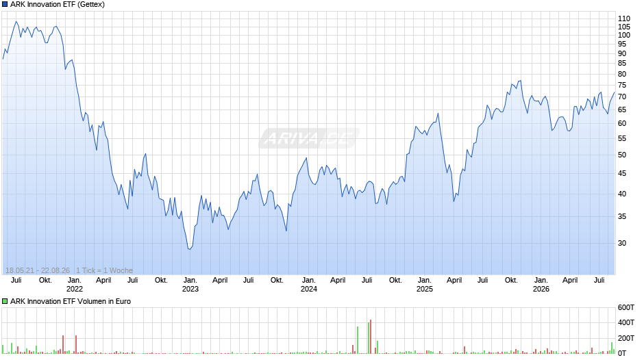This screenshot has height=360, width=644.
Task: Click the 'Jan. 2023' time axis label
Action: 190,285
